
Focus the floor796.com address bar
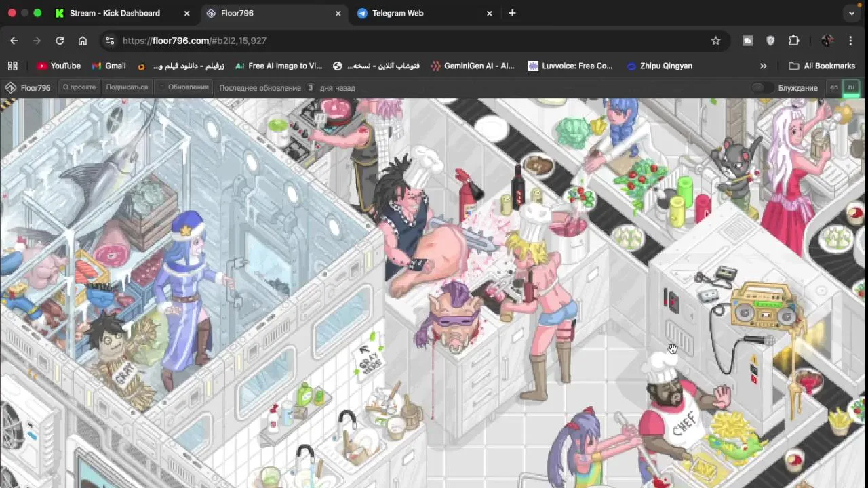click(x=407, y=41)
